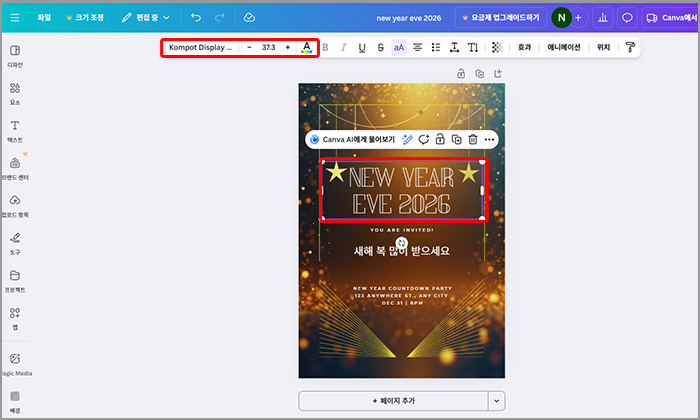Open the 텍스트 text panel
The height and width of the screenshot is (420, 700).
point(15,131)
